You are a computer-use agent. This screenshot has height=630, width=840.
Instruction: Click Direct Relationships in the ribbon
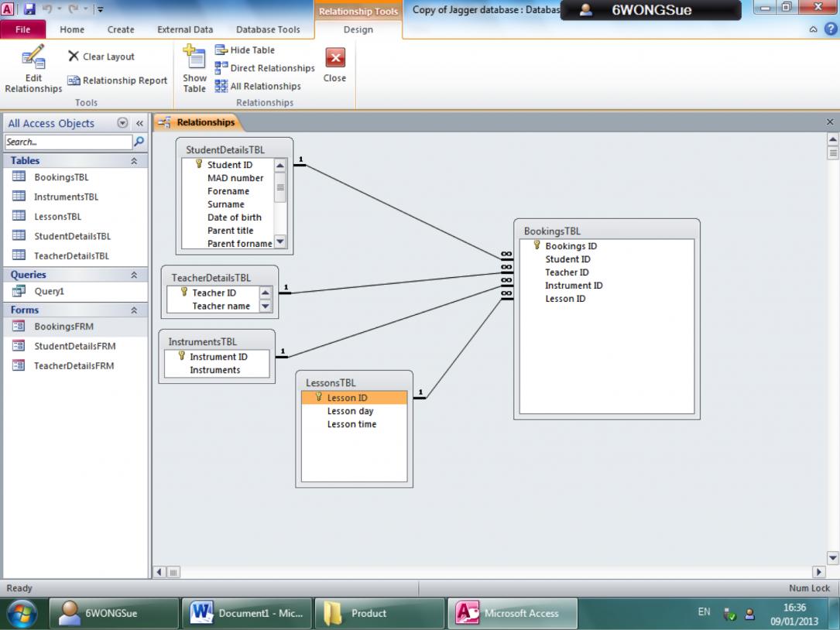265,68
